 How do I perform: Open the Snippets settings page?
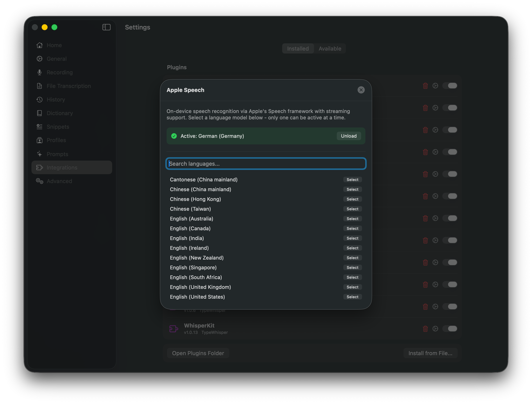(x=58, y=127)
